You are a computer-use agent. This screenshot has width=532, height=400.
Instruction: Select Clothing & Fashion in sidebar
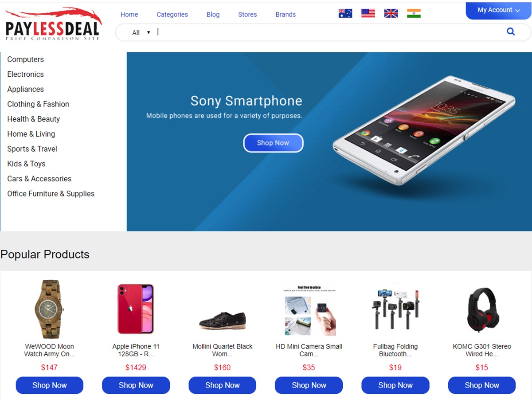[x=38, y=104]
